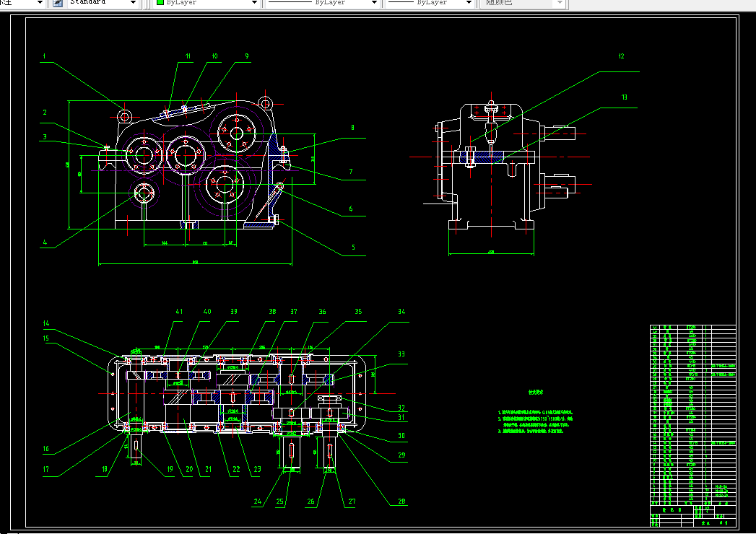This screenshot has height=534, width=756.
Task: Open the color control ByLayer dropdown
Action: pyautogui.click(x=254, y=3)
